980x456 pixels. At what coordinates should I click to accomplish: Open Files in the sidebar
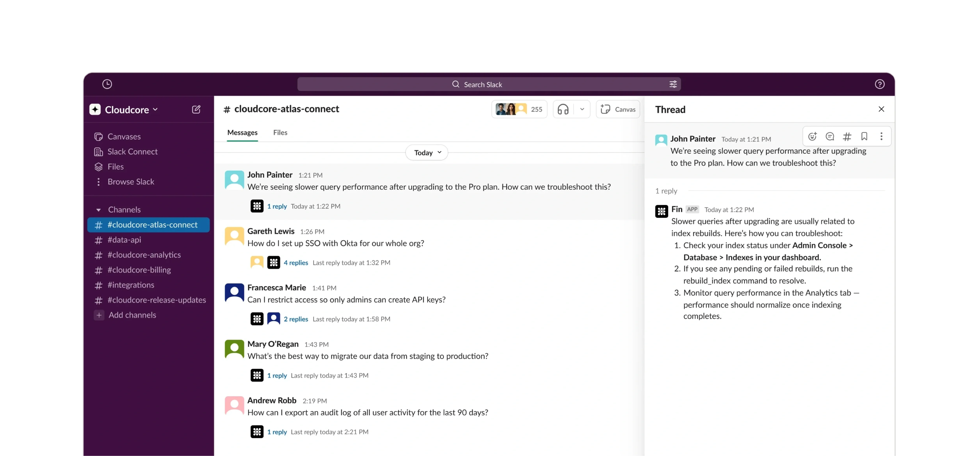click(x=109, y=167)
